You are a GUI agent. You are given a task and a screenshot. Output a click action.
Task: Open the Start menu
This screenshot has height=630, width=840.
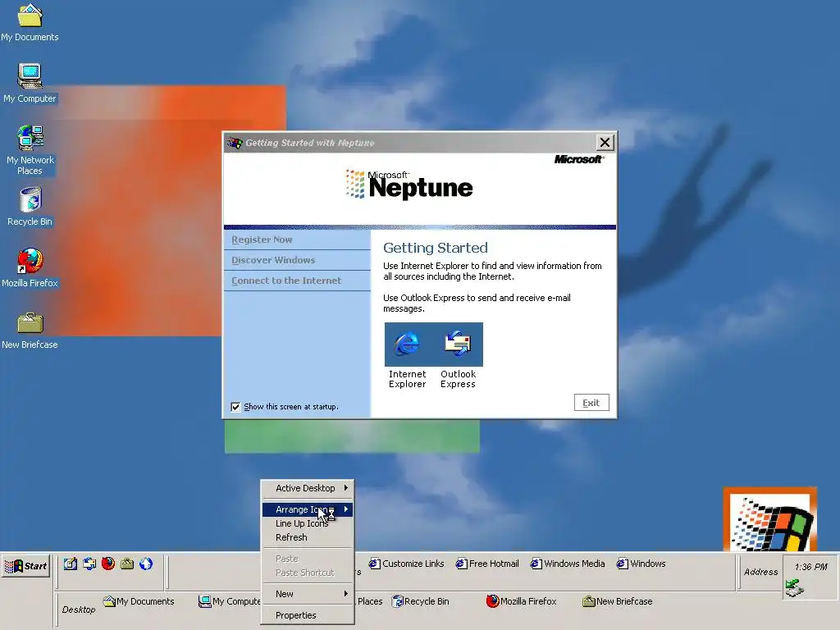click(25, 566)
